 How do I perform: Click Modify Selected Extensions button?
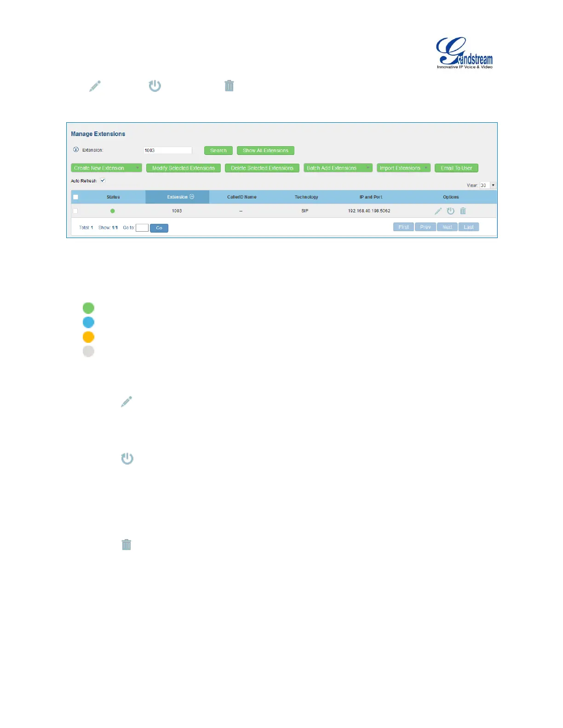point(184,168)
